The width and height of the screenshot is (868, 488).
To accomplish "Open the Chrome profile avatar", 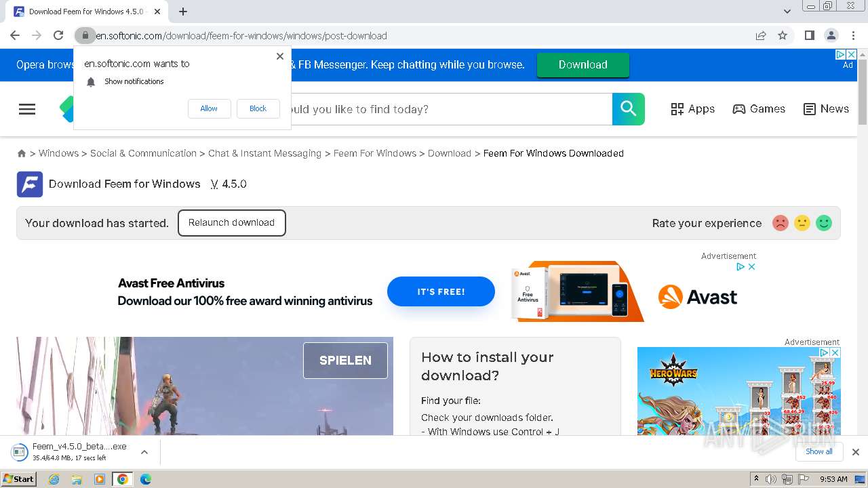I will pyautogui.click(x=831, y=35).
